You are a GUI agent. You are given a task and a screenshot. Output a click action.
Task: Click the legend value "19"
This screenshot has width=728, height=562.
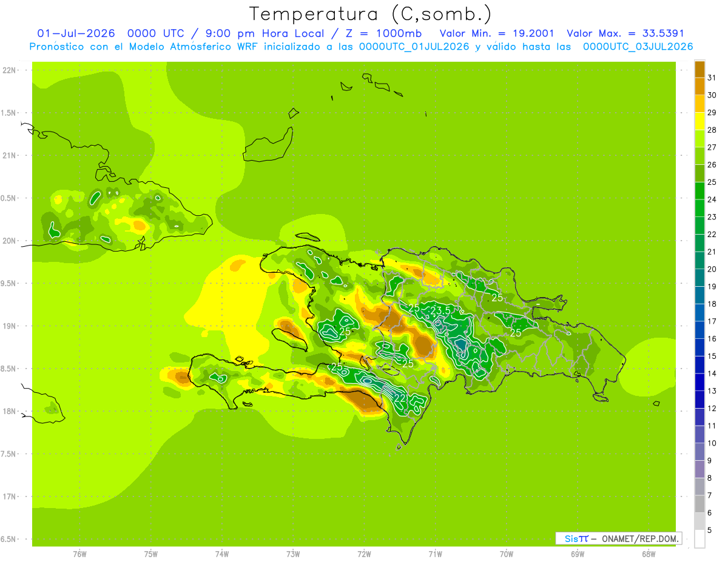(712, 286)
